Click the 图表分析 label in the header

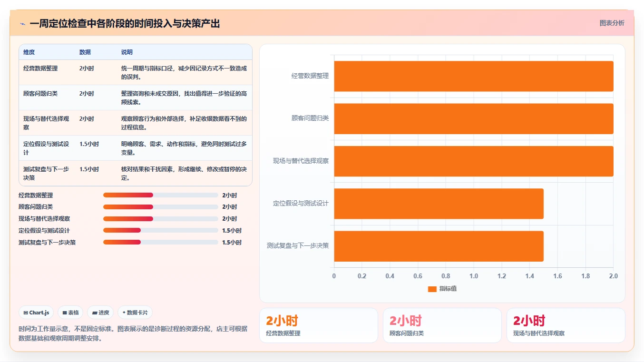coord(612,23)
